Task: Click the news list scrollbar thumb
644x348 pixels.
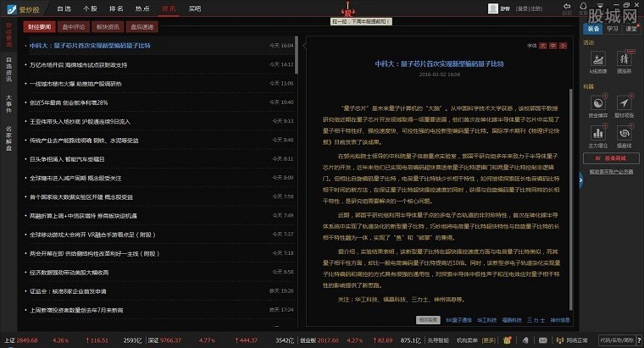Action: [296, 55]
